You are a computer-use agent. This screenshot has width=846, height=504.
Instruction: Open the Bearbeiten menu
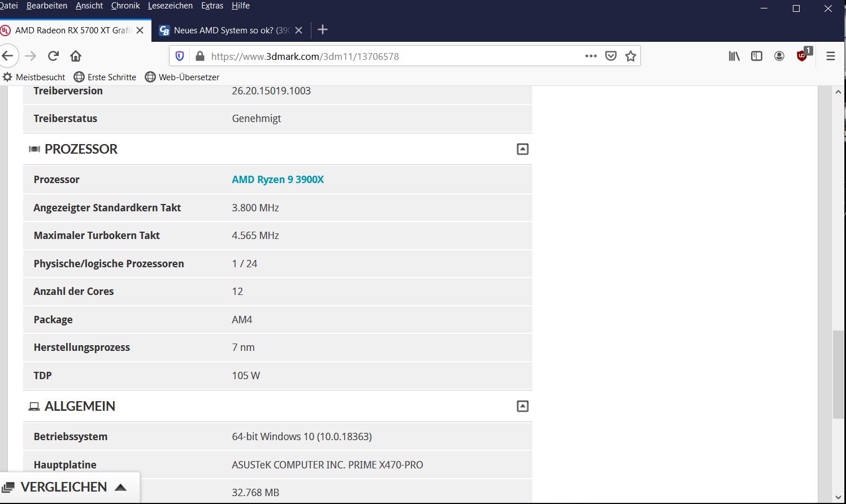pos(47,6)
